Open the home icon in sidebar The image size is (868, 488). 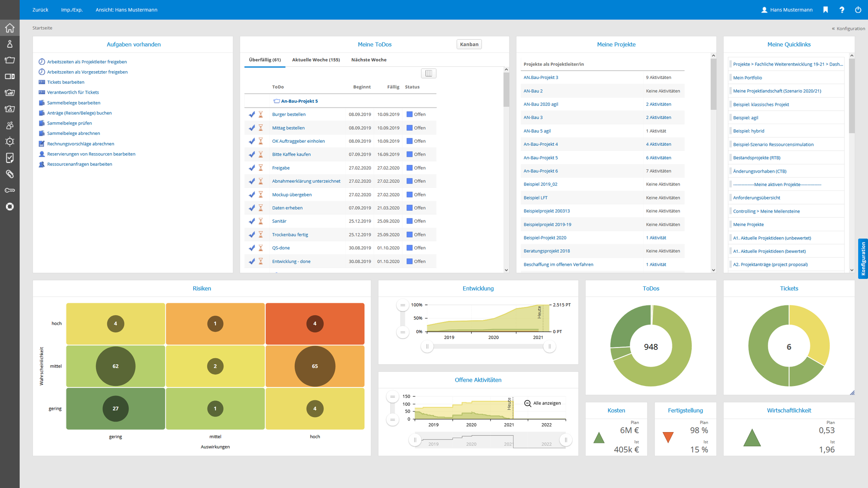click(x=10, y=28)
